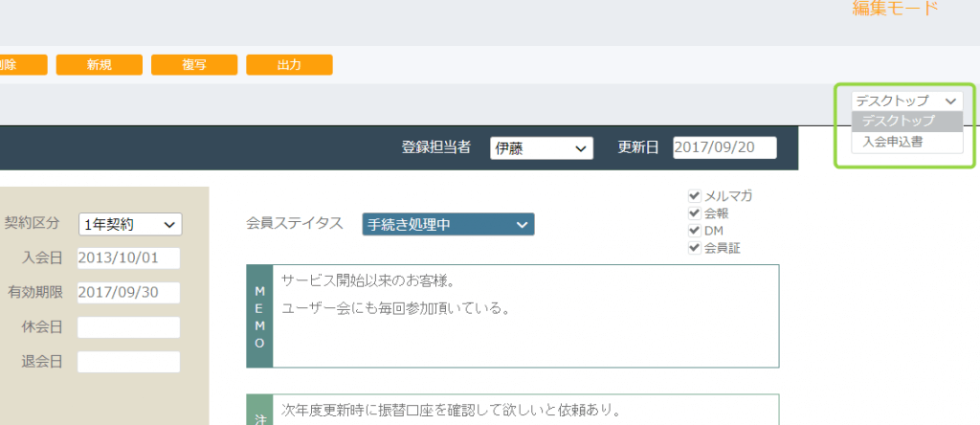Viewport: 980px width, 425px height.
Task: Select 入会申込書 from the dropdown list
Action: click(893, 142)
